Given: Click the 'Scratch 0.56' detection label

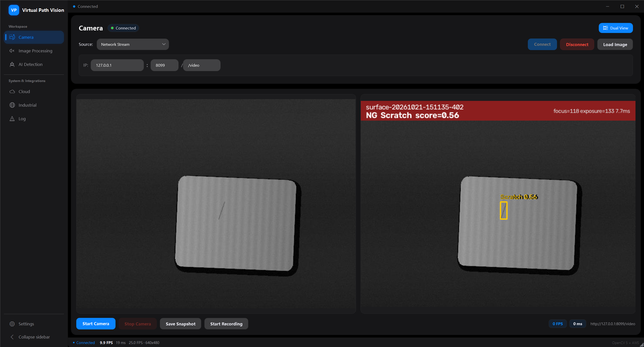Looking at the screenshot, I should pyautogui.click(x=519, y=197).
